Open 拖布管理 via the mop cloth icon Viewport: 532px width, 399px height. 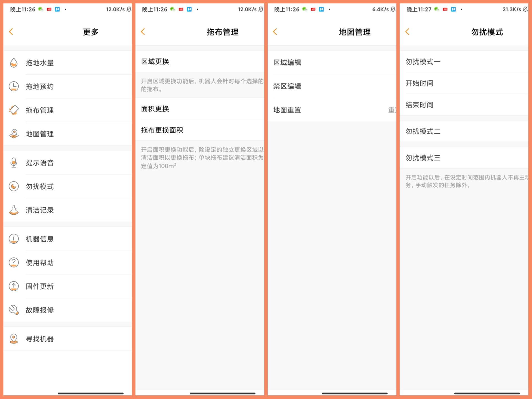tap(13, 110)
